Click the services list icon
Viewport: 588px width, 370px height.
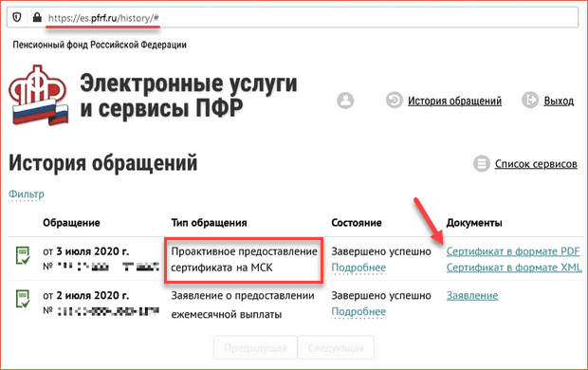tap(482, 163)
